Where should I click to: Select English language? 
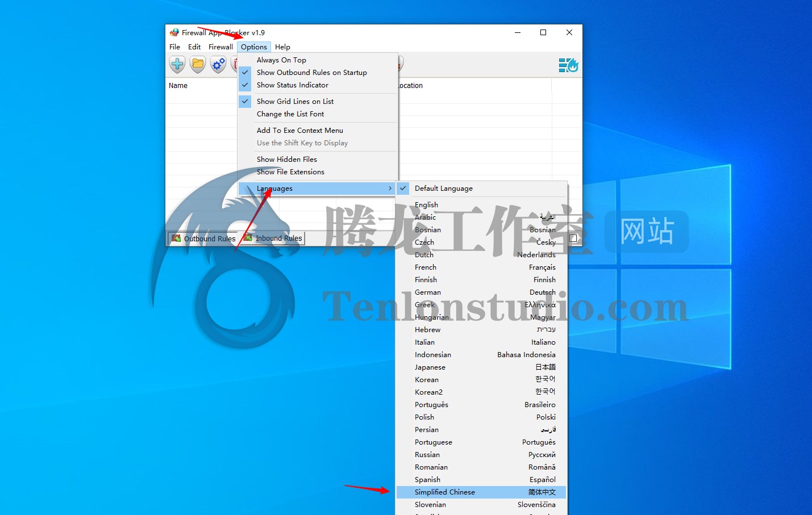(x=481, y=205)
